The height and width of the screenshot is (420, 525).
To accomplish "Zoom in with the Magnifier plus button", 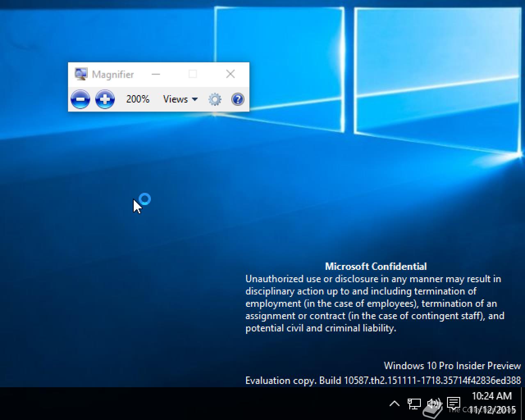I will [x=105, y=99].
